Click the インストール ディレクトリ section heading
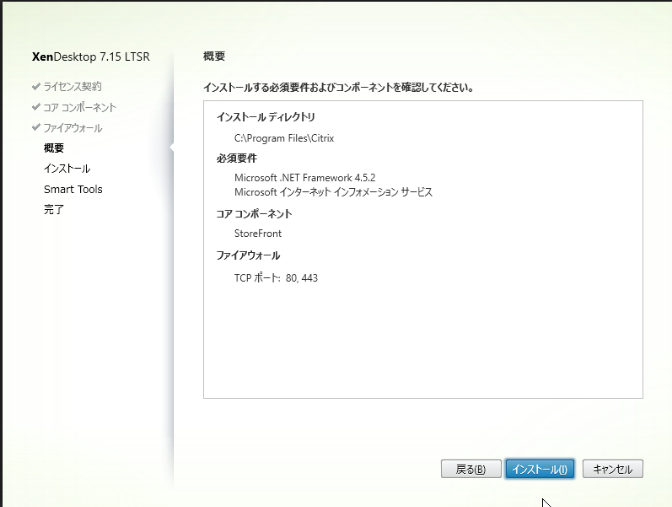 pyautogui.click(x=266, y=117)
